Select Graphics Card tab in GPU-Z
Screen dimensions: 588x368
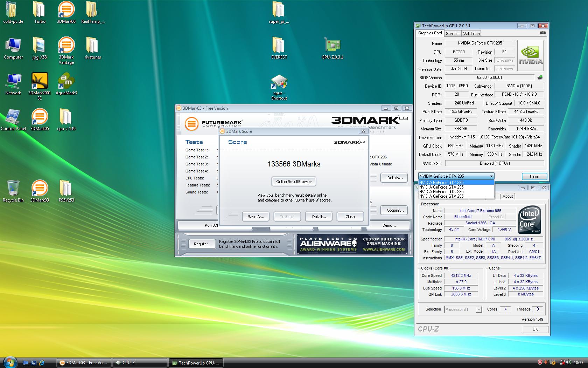point(430,33)
